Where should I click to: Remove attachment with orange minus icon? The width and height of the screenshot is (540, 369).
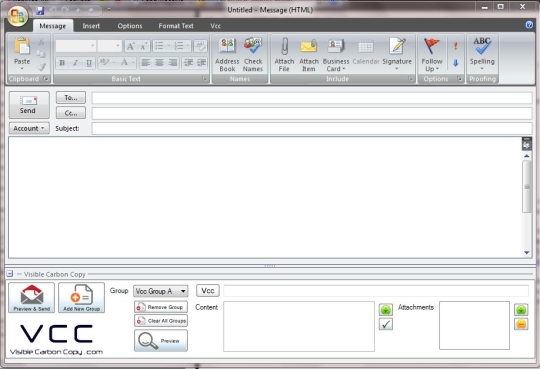[521, 324]
